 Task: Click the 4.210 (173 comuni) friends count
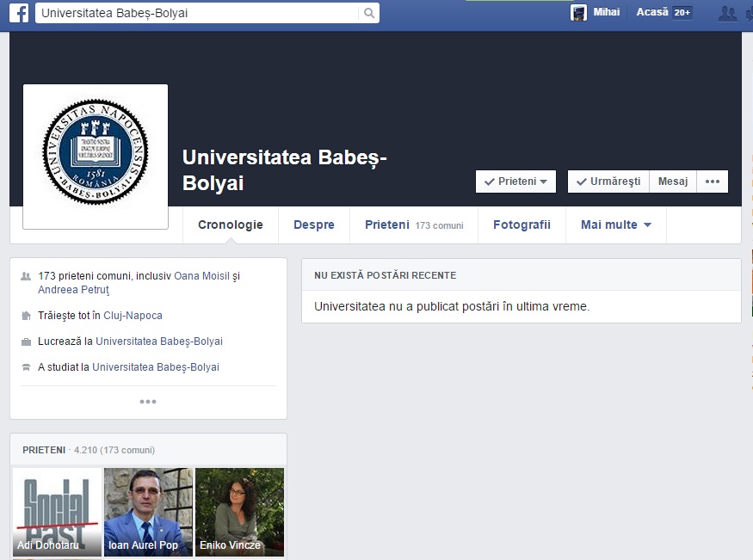[x=114, y=450]
